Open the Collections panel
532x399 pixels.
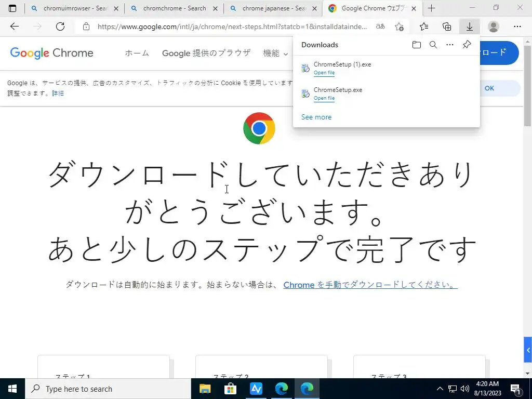click(447, 26)
